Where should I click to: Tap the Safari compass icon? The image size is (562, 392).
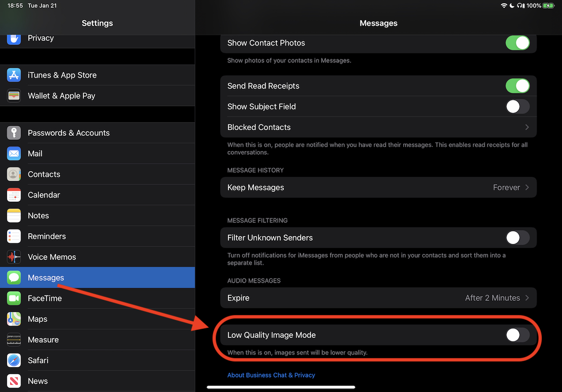(14, 360)
